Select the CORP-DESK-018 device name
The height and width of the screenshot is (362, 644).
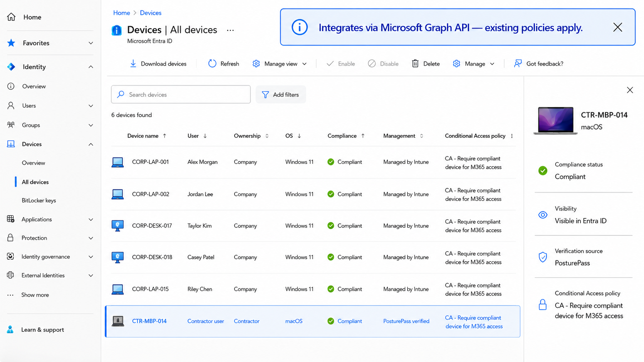click(152, 257)
